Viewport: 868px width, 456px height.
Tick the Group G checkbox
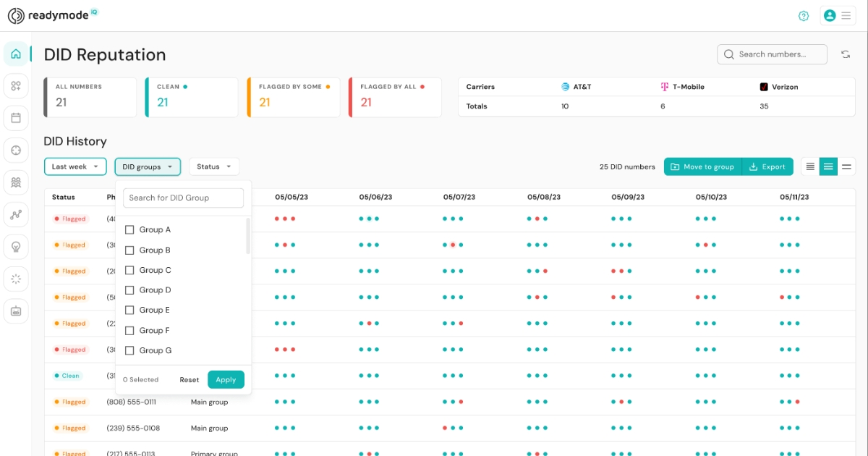click(x=129, y=350)
